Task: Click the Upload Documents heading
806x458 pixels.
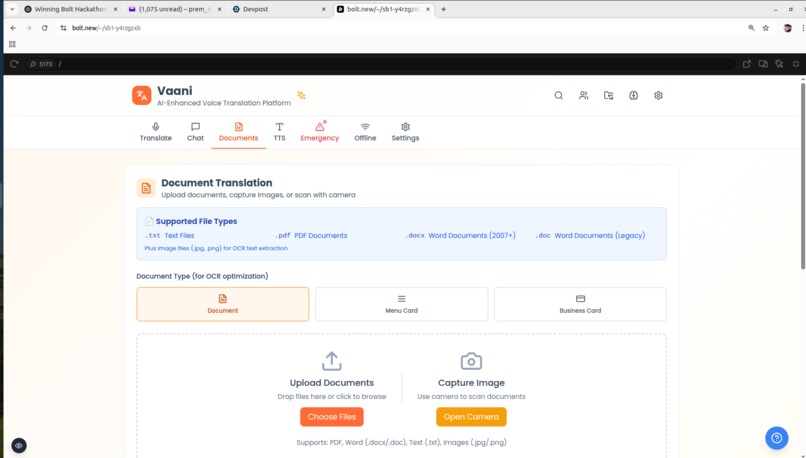Action: click(x=332, y=383)
